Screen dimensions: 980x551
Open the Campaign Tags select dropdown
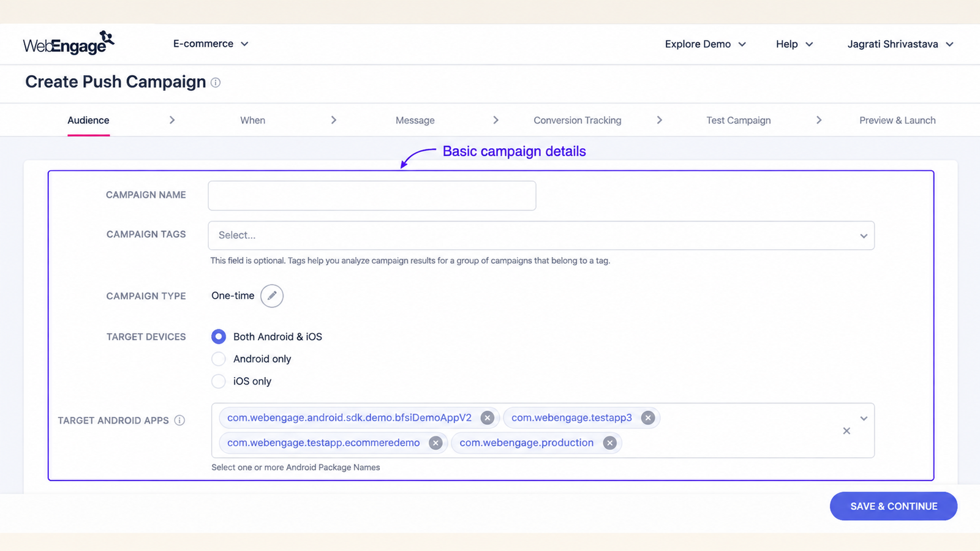pos(541,236)
